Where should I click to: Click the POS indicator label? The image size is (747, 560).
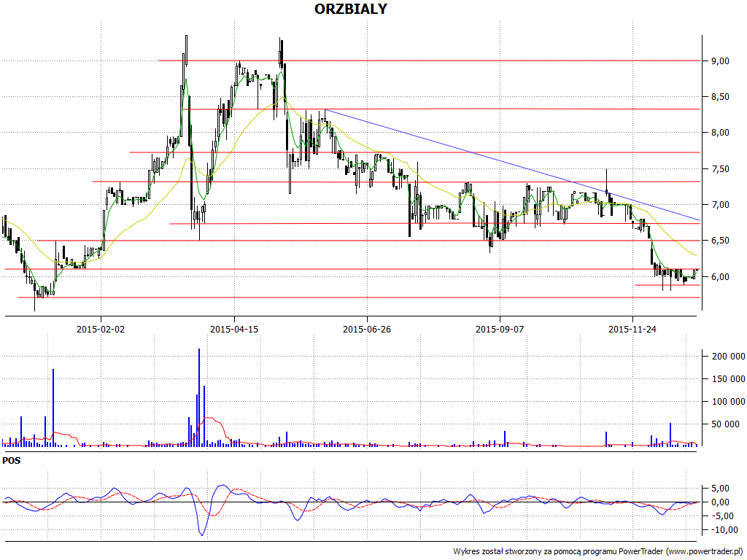pyautogui.click(x=12, y=461)
